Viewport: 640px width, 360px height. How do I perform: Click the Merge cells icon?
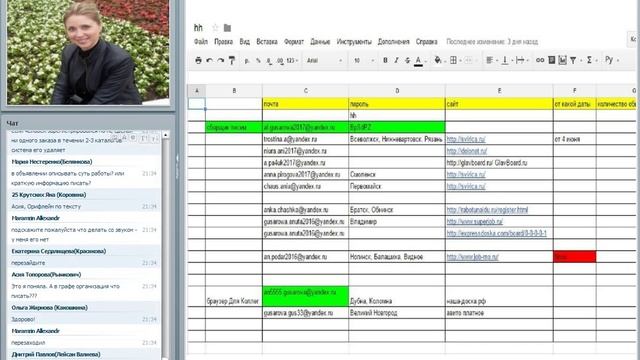[469, 60]
